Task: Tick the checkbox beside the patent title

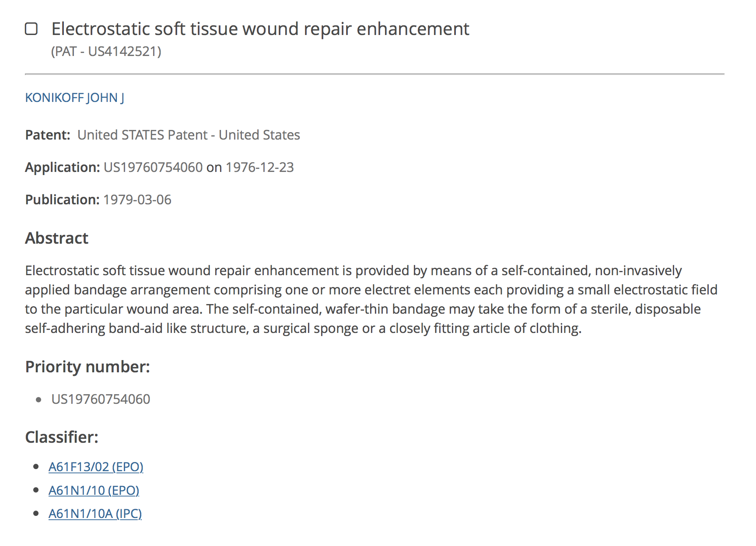Action: (31, 29)
